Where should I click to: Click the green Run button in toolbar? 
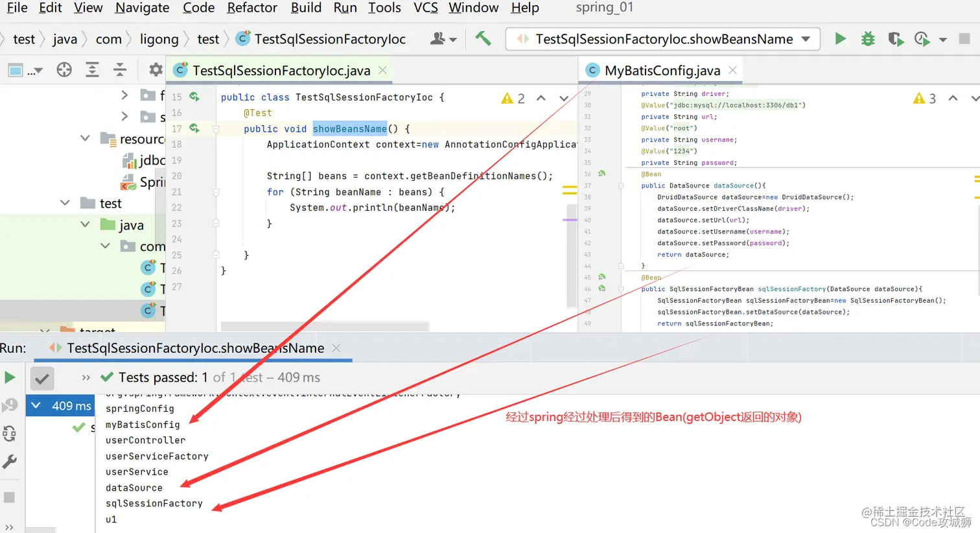[x=841, y=39]
